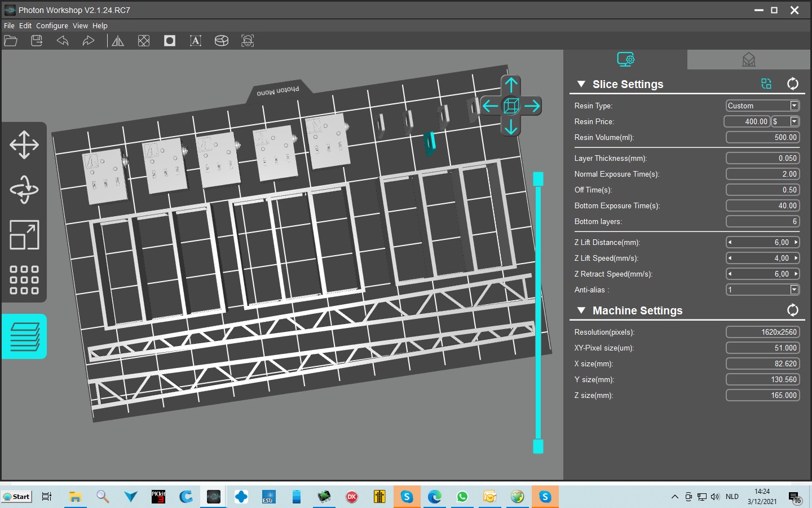Decrease Z Retract Speed with left arrow
This screenshot has height=508, width=812.
click(730, 274)
